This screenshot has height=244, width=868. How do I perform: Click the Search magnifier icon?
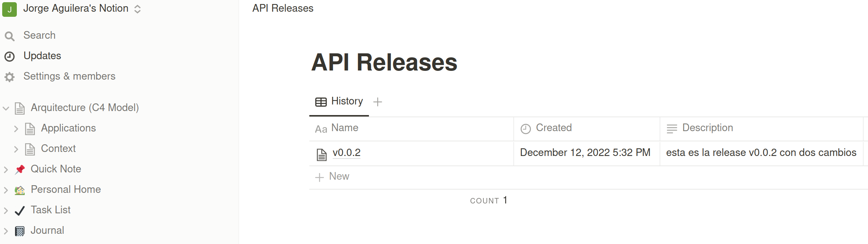(10, 36)
